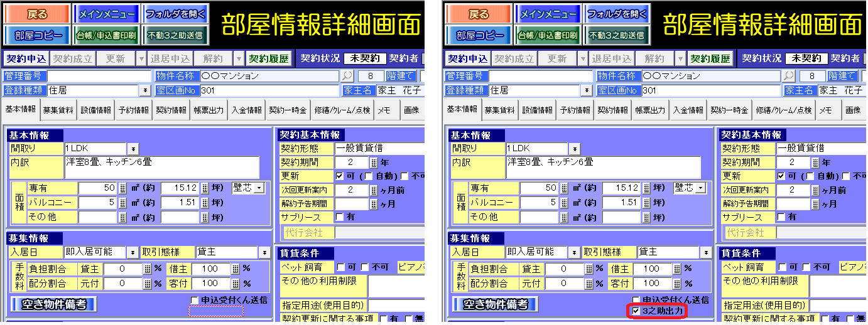Tick サブリース 有 checkbox in left screenshot
Image resolution: width=868 pixels, height=325 pixels.
coord(340,217)
